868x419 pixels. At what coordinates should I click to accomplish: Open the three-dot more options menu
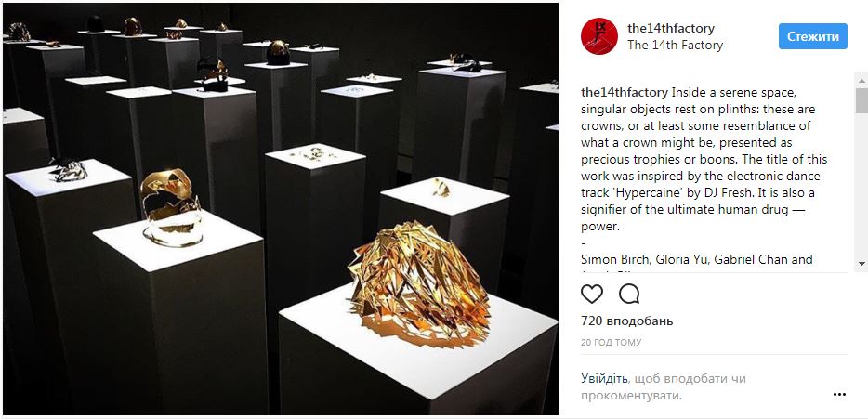[839, 395]
